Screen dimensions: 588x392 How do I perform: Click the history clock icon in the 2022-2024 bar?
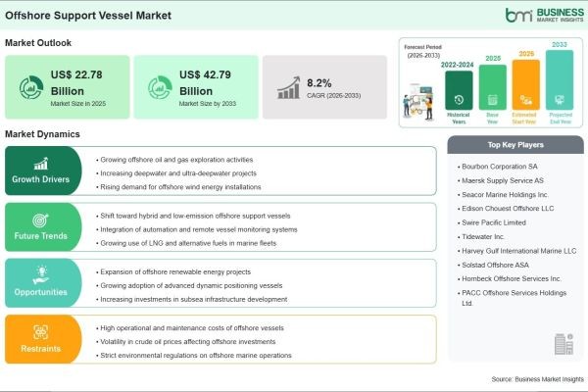click(459, 100)
